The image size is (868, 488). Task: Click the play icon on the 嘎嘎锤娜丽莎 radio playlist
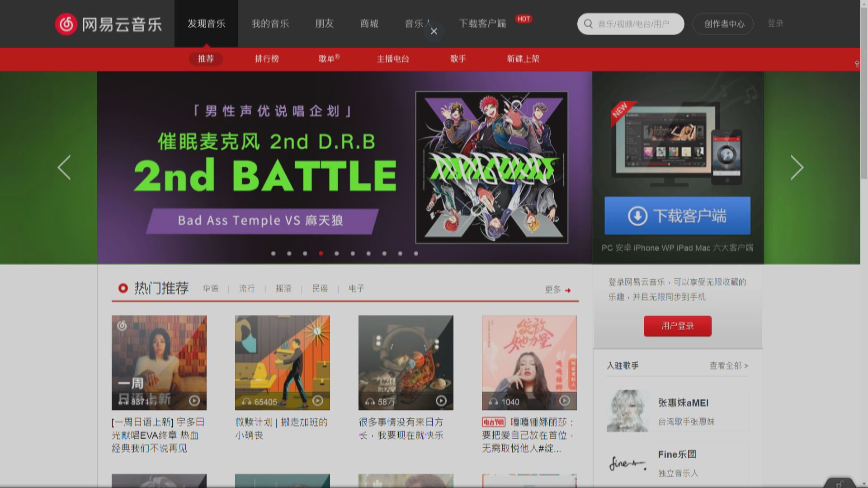(565, 400)
